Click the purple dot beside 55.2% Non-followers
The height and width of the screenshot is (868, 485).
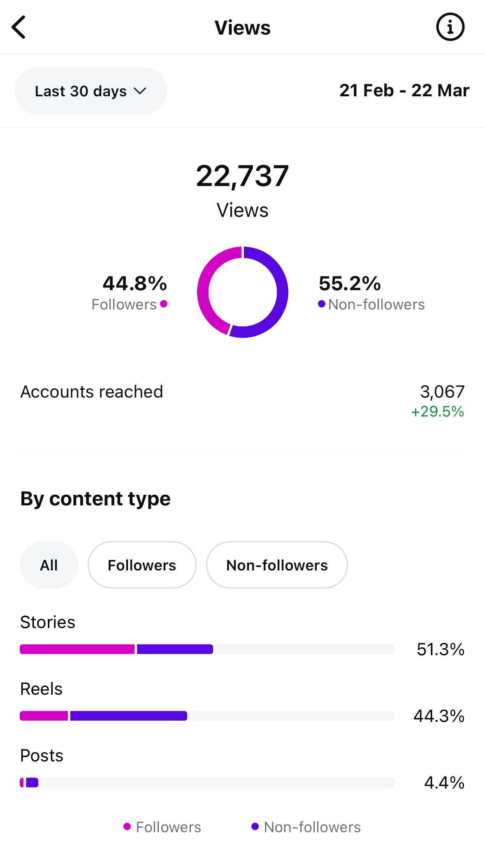click(x=322, y=304)
